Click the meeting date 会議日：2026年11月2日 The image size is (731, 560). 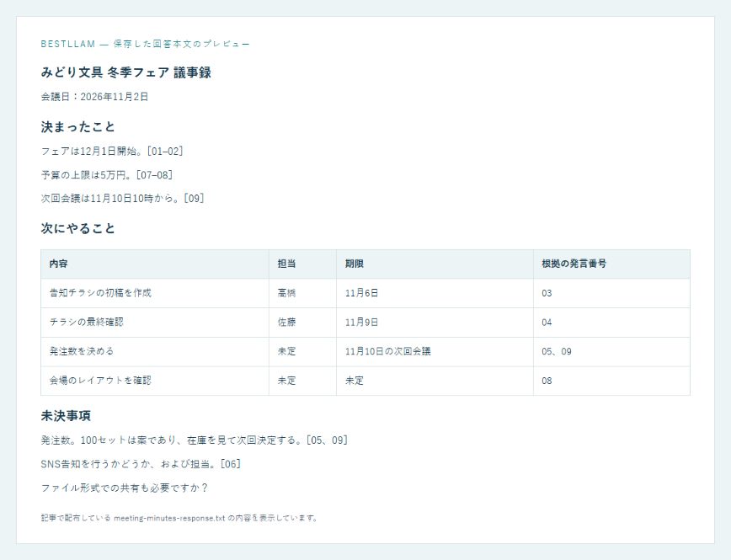click(x=94, y=97)
